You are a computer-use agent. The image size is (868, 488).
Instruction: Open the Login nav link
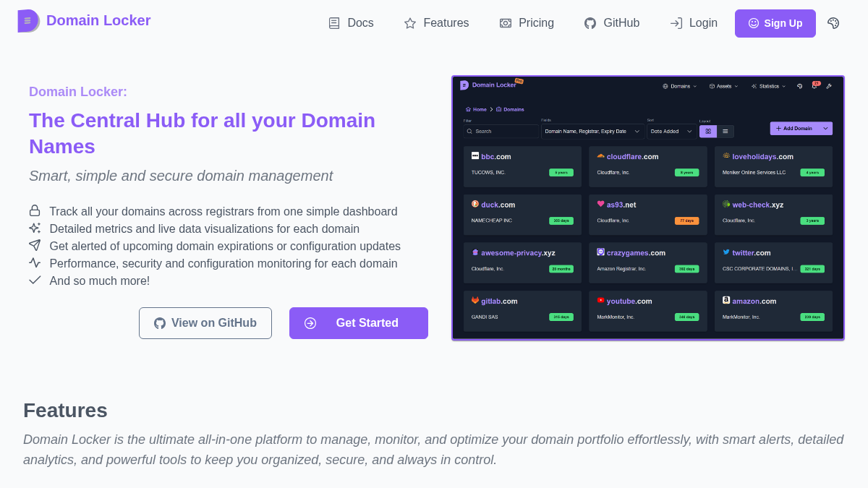pos(694,23)
